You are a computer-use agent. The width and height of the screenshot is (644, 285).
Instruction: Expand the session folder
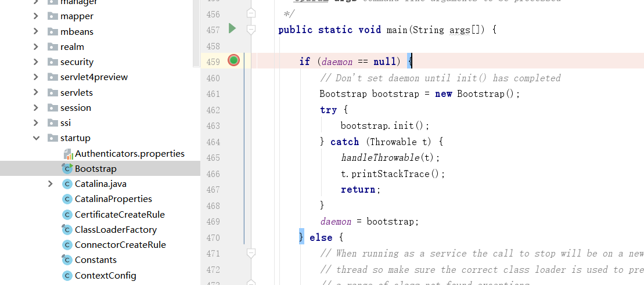coord(36,107)
